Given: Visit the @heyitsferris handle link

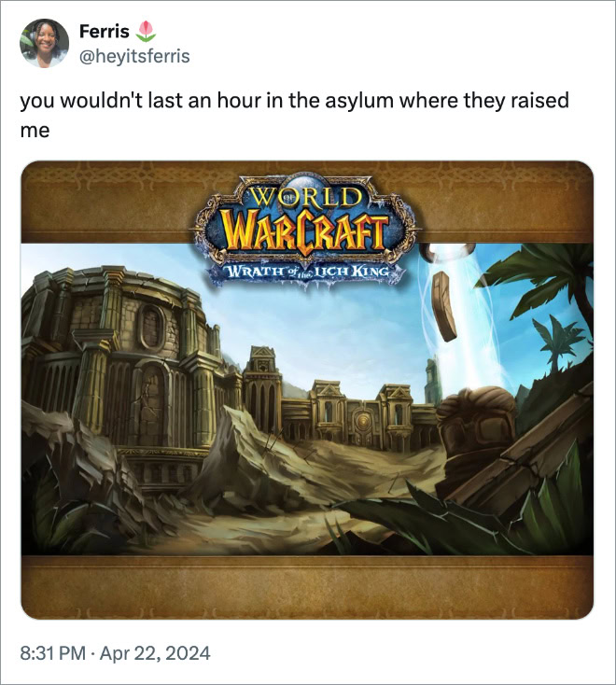Looking at the screenshot, I should (x=134, y=56).
